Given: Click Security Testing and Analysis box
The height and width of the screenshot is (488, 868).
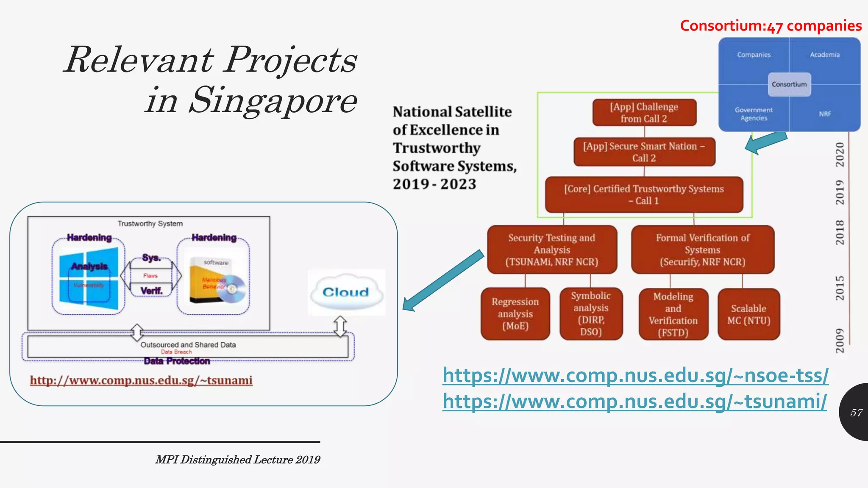Looking at the screenshot, I should click(x=551, y=250).
